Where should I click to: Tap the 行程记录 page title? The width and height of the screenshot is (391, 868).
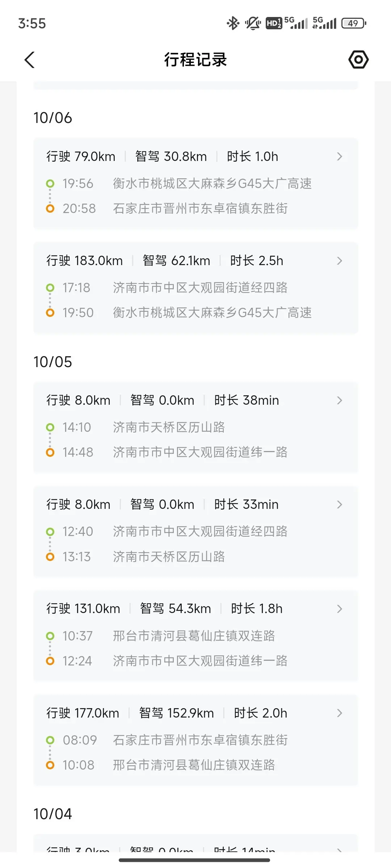195,60
